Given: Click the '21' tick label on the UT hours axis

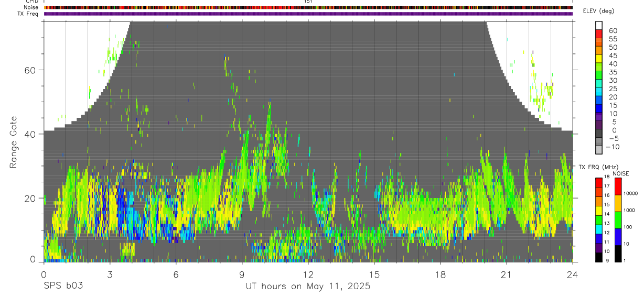Looking at the screenshot, I should click(507, 274).
